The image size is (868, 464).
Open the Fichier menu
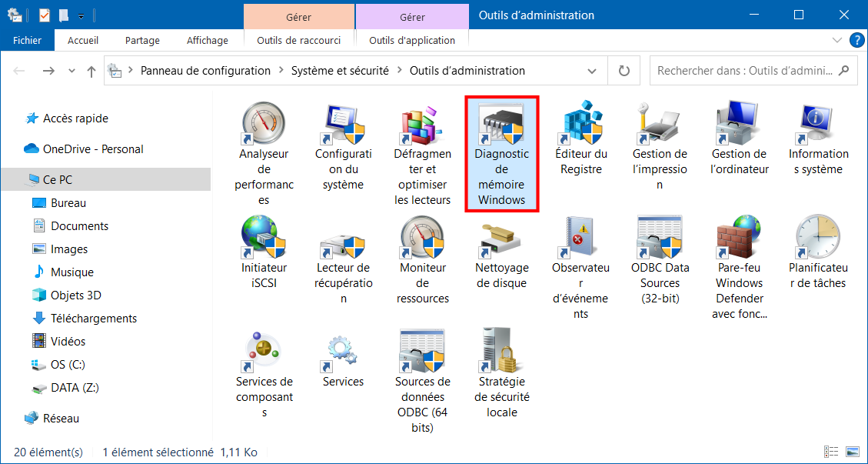pos(27,41)
